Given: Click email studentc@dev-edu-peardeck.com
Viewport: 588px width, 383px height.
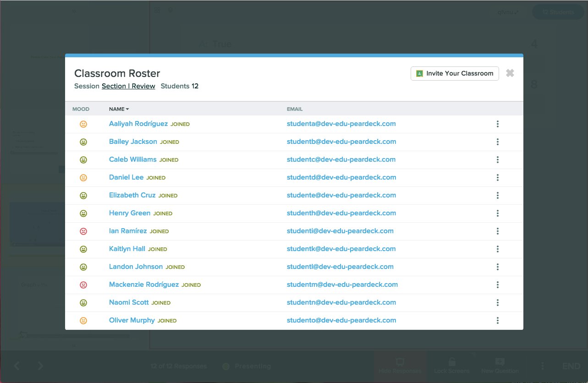Looking at the screenshot, I should [341, 159].
